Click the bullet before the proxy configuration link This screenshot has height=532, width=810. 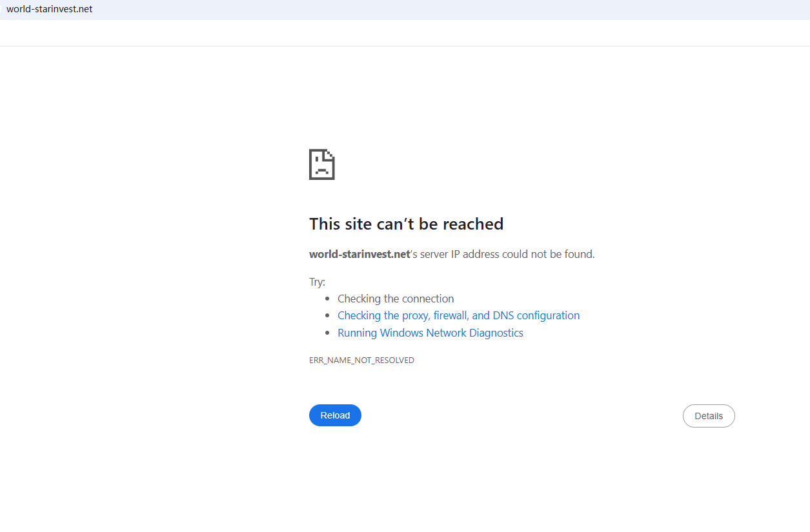(x=329, y=316)
